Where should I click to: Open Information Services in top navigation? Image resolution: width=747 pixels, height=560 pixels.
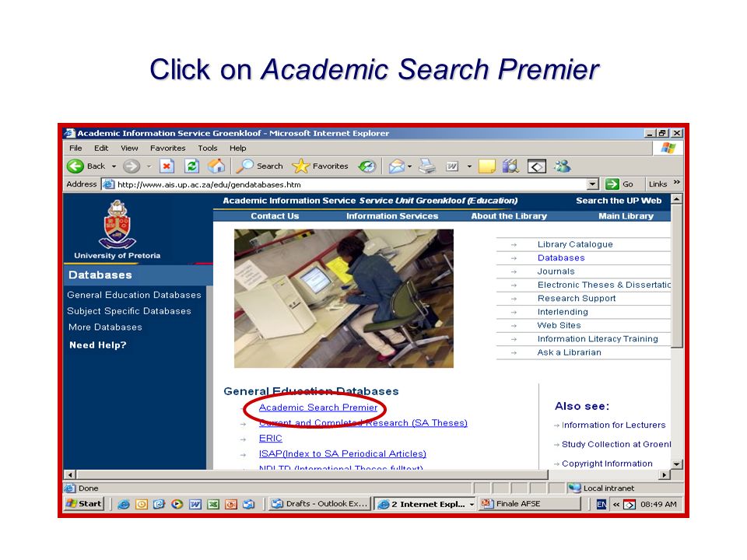point(392,216)
